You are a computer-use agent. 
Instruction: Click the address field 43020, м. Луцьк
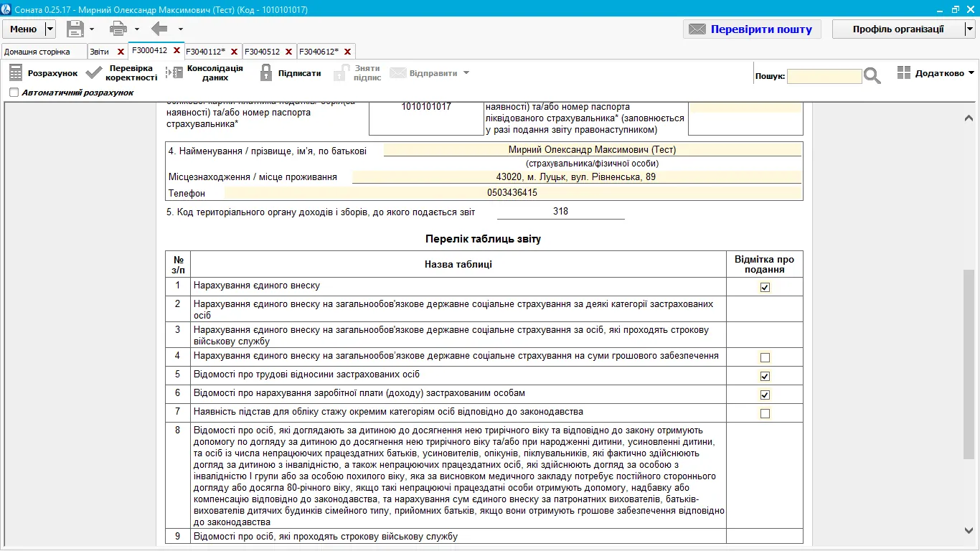click(576, 177)
